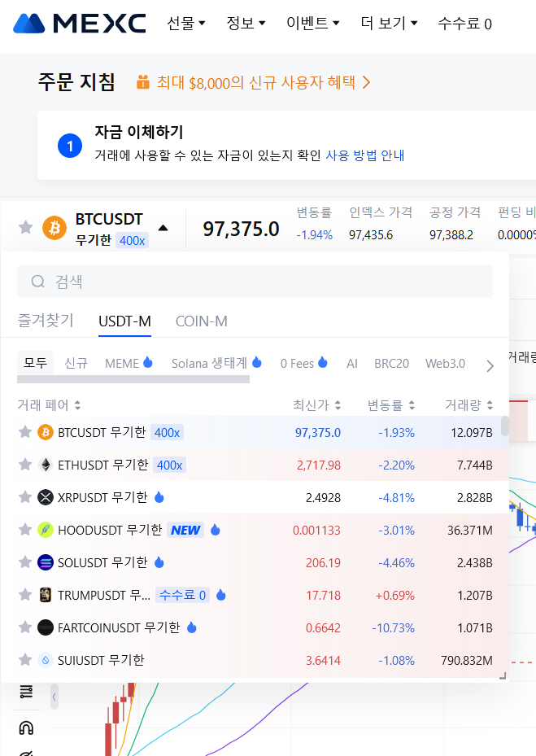Click the step 1 circle icon

click(70, 146)
